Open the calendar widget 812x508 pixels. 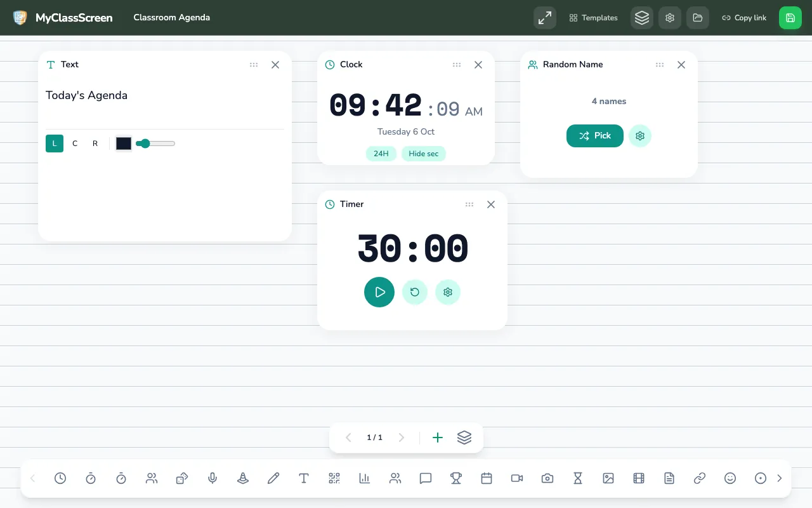(x=487, y=478)
